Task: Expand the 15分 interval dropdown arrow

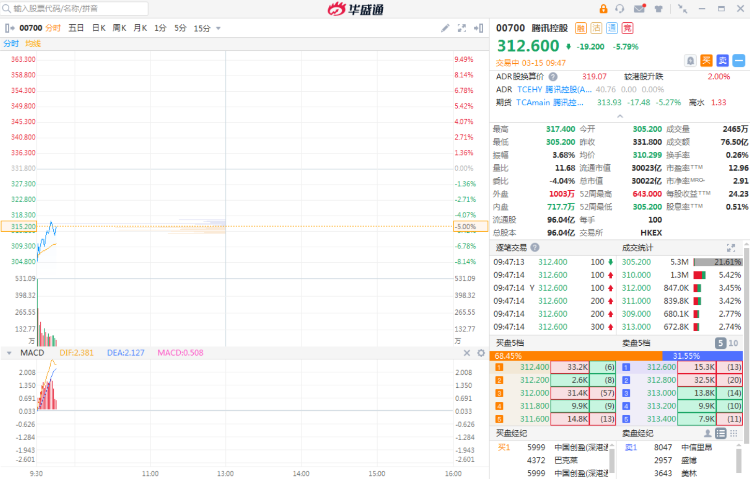Action: (x=218, y=28)
